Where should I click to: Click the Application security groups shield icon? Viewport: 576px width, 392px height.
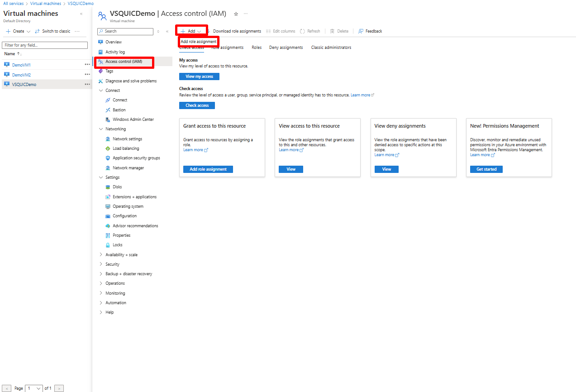coord(108,158)
